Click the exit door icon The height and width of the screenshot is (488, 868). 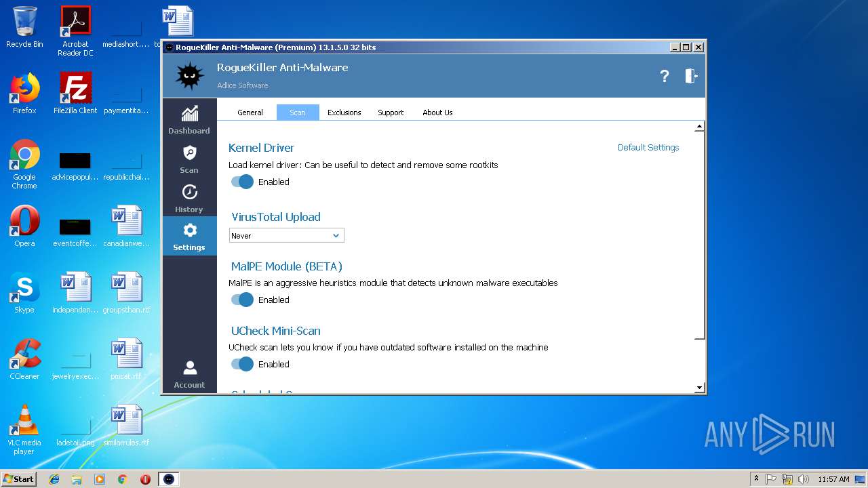point(691,76)
